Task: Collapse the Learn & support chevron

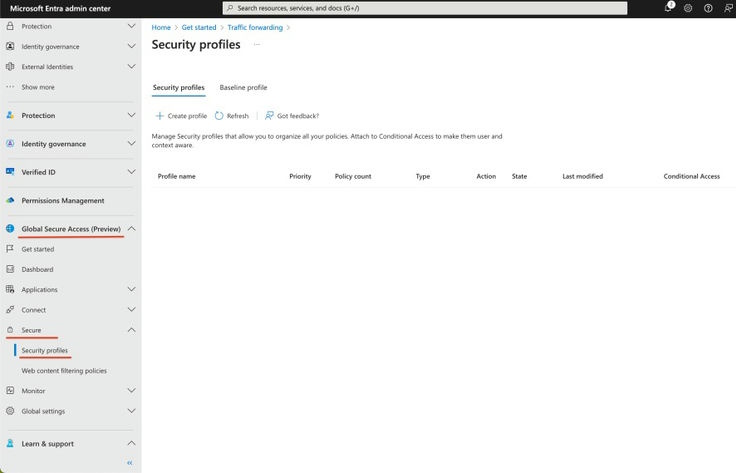Action: (131, 443)
